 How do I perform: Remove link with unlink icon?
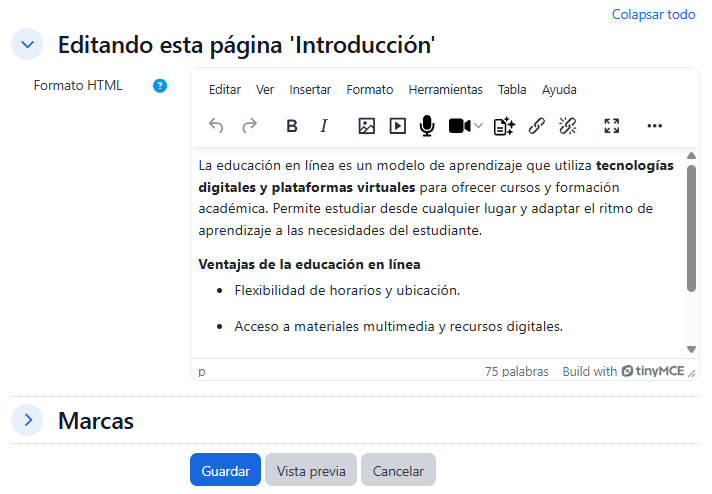tap(568, 125)
